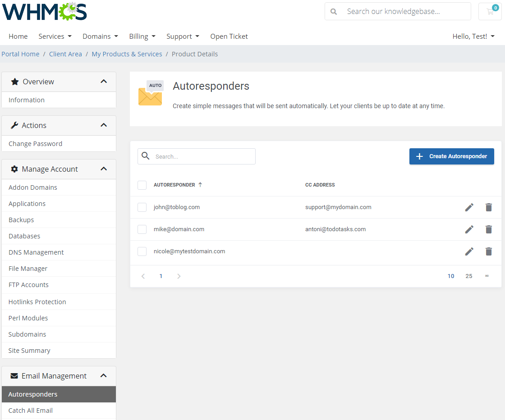Open the Domains dropdown menu

[x=101, y=37]
